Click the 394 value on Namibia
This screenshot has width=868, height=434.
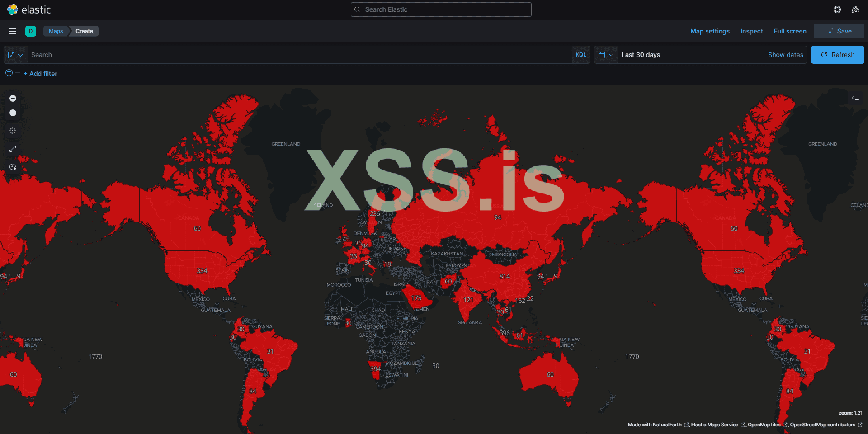coord(376,369)
